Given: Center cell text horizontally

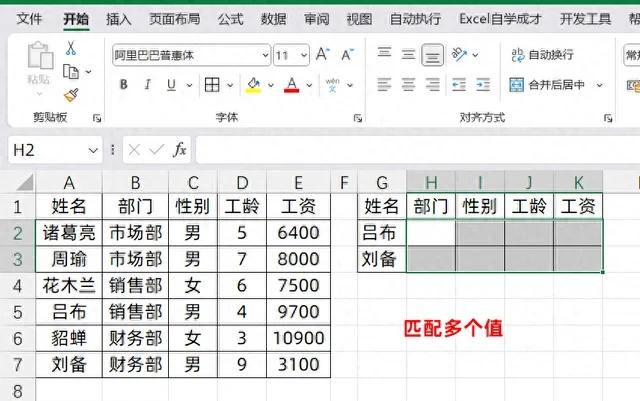Looking at the screenshot, I should point(408,85).
